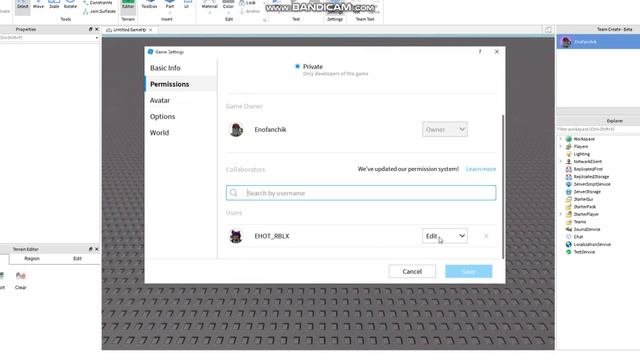
Task: Select the StarterPlayer icon
Action: coord(569,214)
